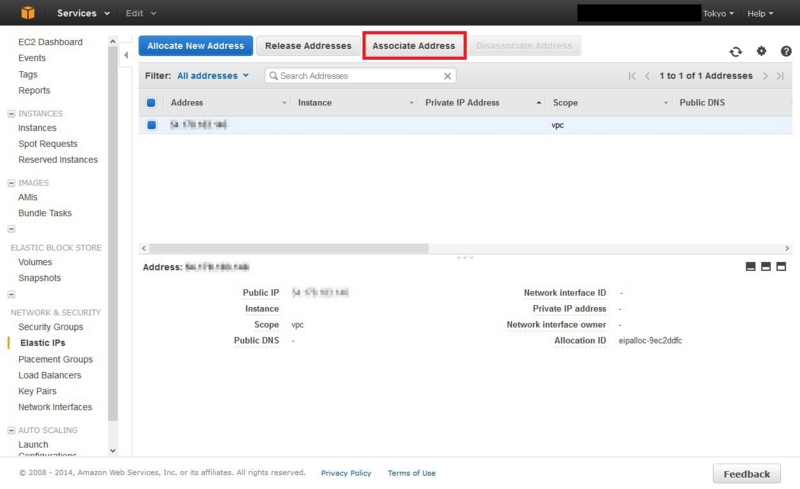Screen dimensions: 800x489
Task: Maximize details pane layout icon
Action: point(781,266)
